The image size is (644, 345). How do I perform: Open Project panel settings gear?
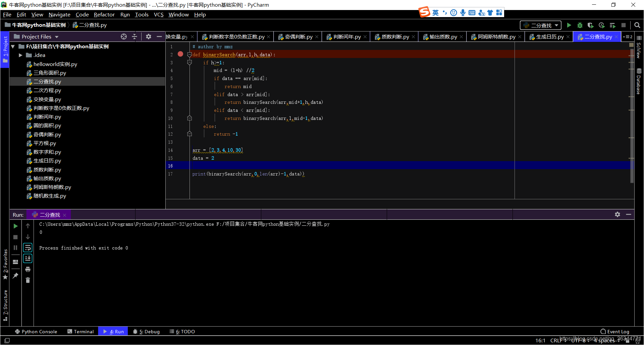(149, 37)
